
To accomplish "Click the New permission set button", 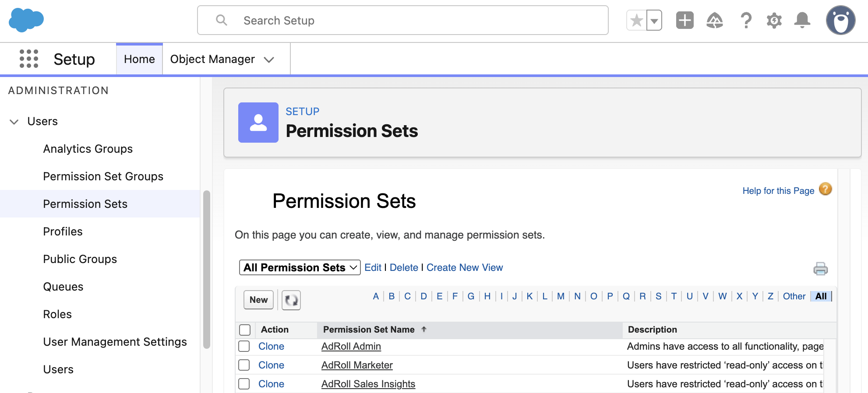I will click(258, 300).
